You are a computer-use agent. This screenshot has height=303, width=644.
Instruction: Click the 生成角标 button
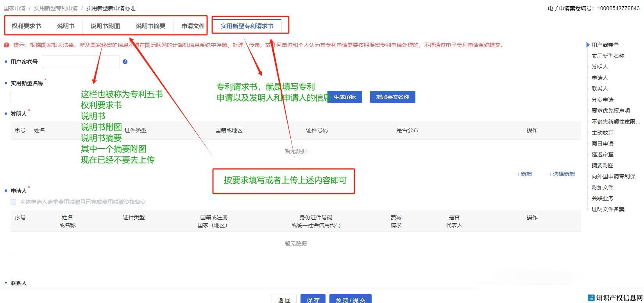(x=345, y=97)
